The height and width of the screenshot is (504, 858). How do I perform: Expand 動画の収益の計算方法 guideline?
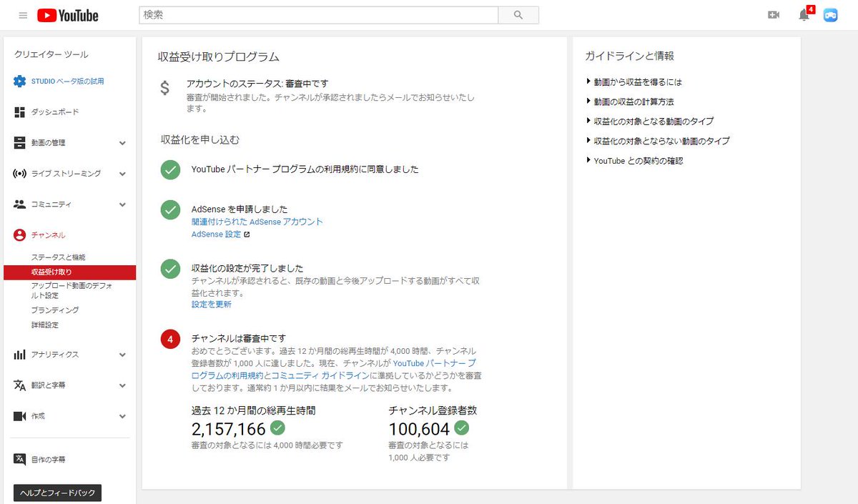(x=630, y=102)
